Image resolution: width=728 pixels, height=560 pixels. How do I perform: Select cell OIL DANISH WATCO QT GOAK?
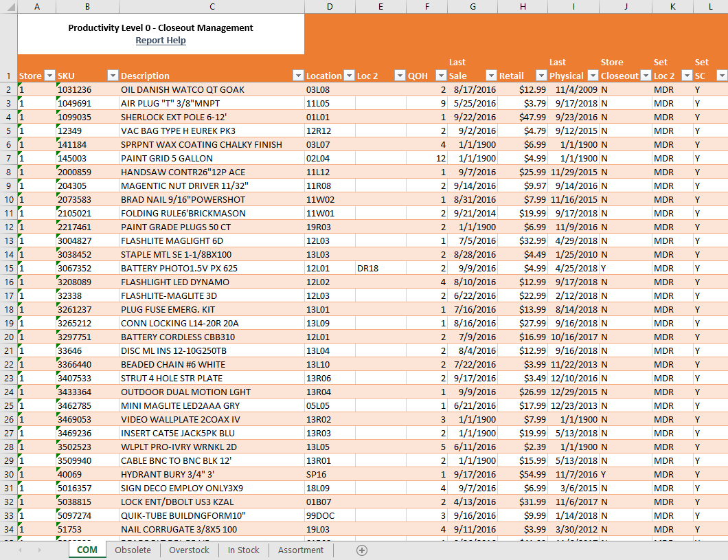click(212, 89)
